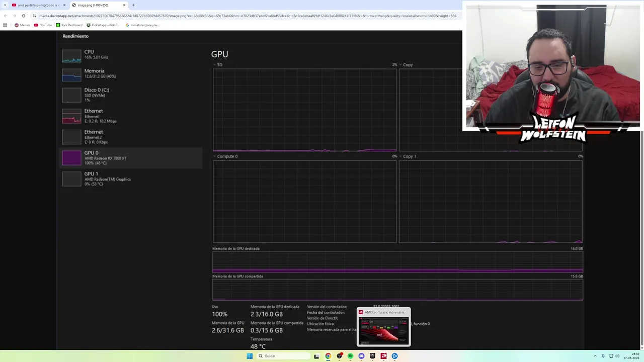Open Chrome apps grid in bookmarks bar
644x362 pixels.
pos(5,25)
